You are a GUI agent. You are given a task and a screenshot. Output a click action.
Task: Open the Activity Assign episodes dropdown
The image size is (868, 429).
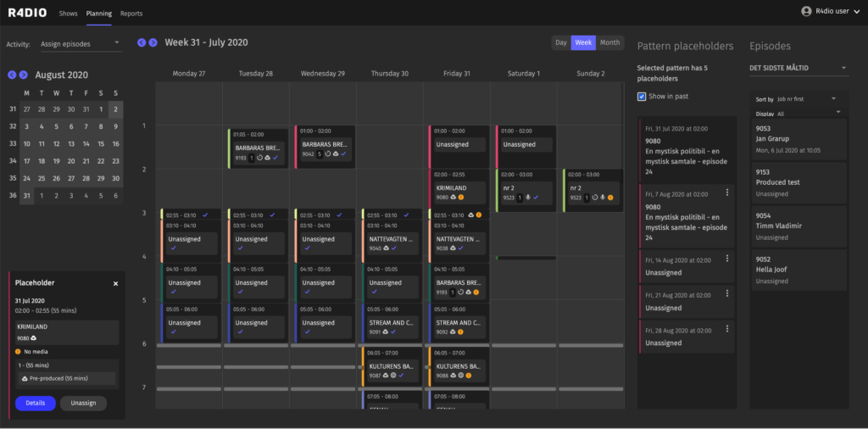click(x=81, y=43)
